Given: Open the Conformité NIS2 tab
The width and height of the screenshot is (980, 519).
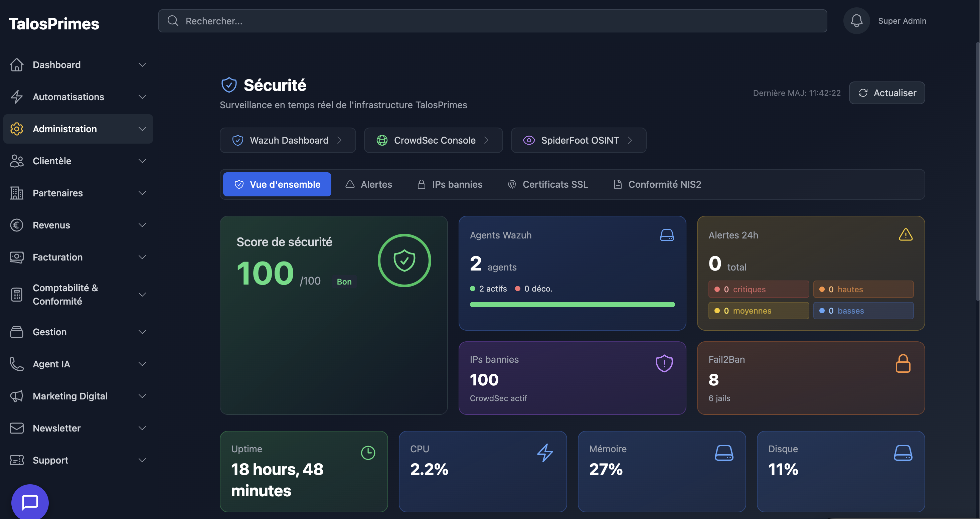Looking at the screenshot, I should [x=657, y=184].
